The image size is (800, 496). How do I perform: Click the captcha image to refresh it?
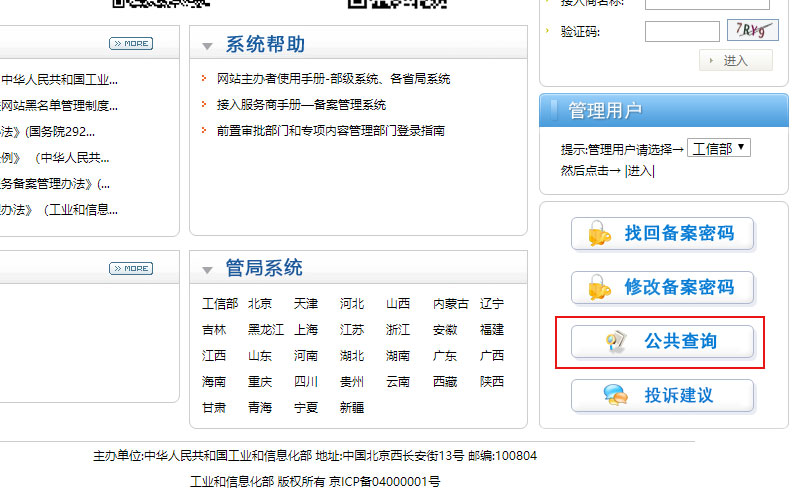[x=753, y=30]
